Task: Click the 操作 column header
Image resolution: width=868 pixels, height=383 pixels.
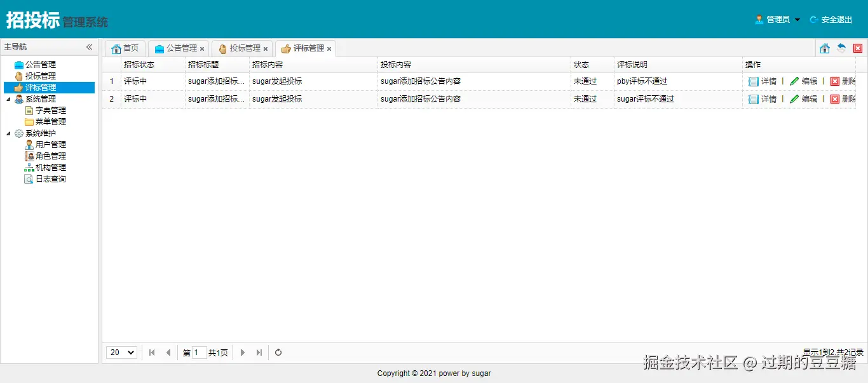Action: 799,65
